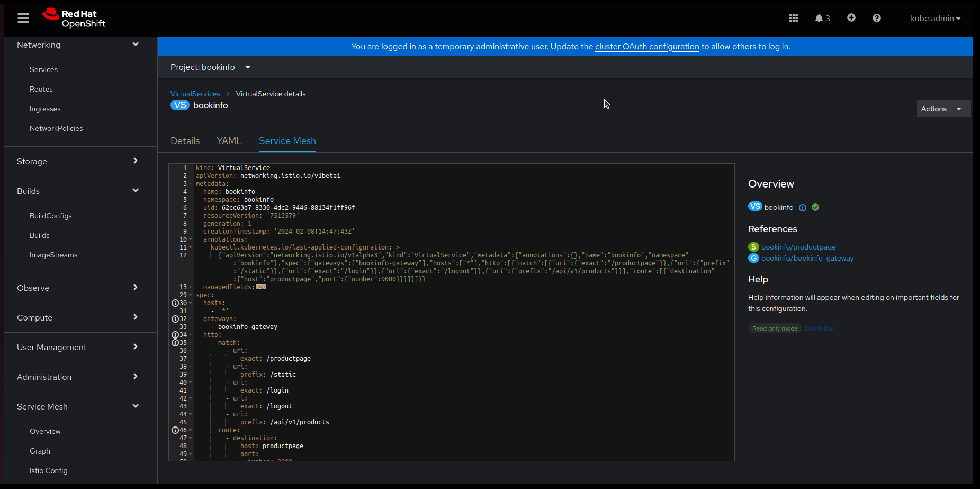Open the hamburger navigation menu
The width and height of the screenshot is (980, 489).
click(x=23, y=19)
